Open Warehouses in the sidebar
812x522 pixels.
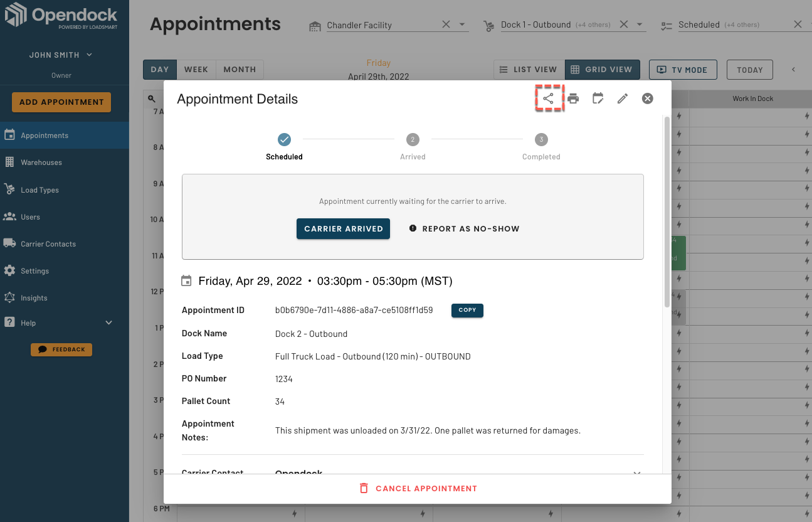tap(65, 162)
